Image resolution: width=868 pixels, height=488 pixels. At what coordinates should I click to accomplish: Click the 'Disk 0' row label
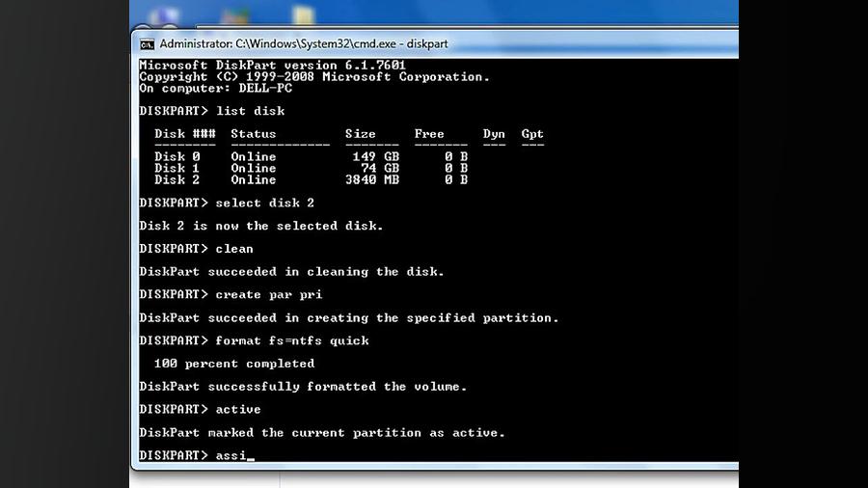177,157
